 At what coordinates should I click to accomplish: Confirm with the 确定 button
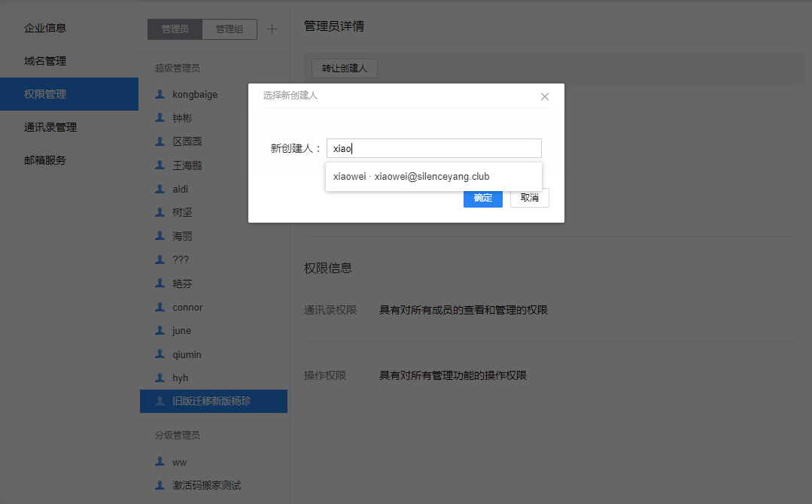(x=482, y=198)
